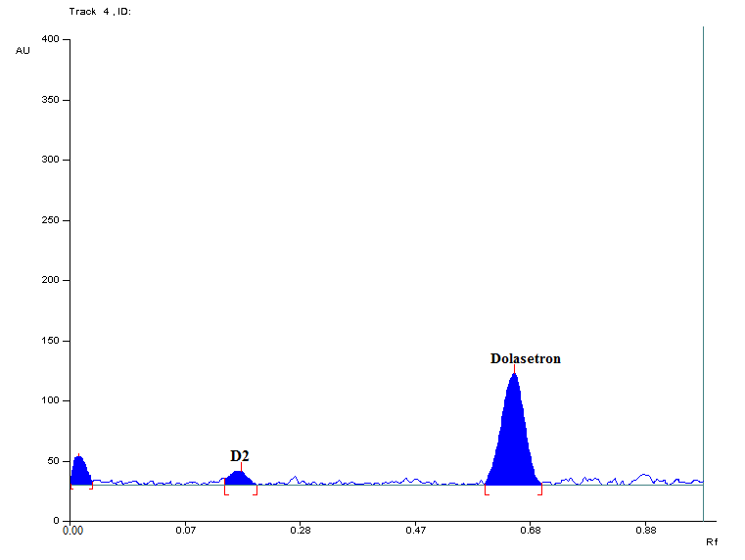The height and width of the screenshot is (560, 745).
Task: Click the red end bracket after the origin peak
Action: coord(91,486)
